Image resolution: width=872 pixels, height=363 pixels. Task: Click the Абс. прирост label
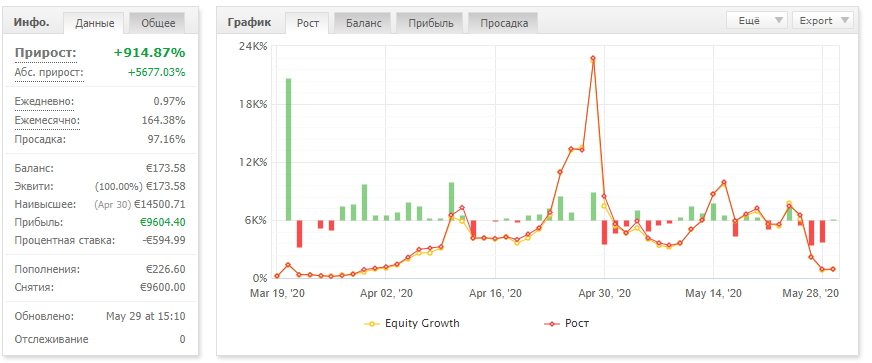[x=49, y=73]
